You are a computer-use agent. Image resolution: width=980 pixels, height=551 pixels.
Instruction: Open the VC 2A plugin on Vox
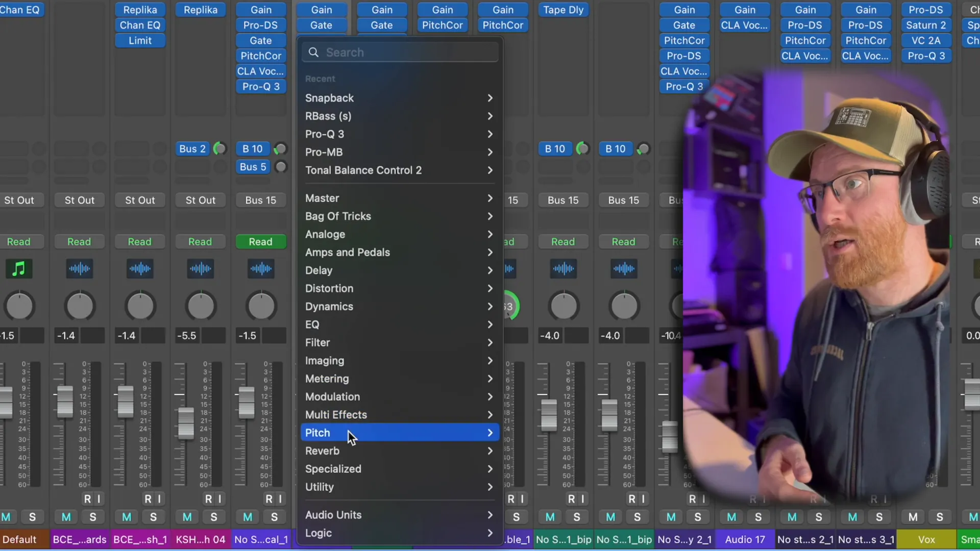coord(926,40)
